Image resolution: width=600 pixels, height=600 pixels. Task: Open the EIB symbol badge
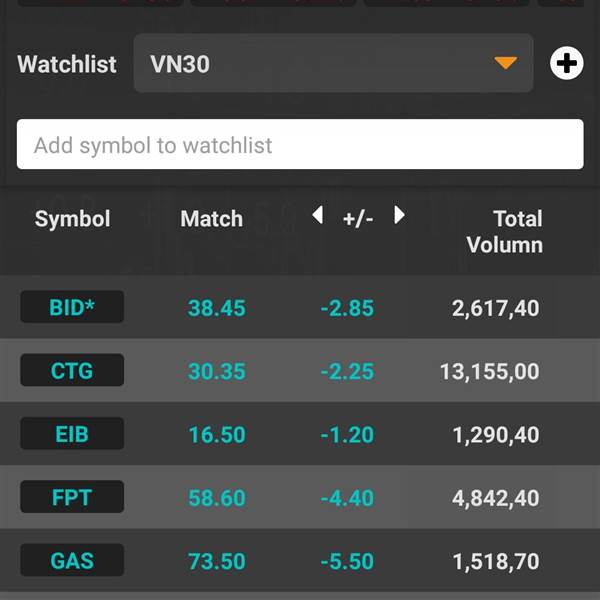pos(72,433)
